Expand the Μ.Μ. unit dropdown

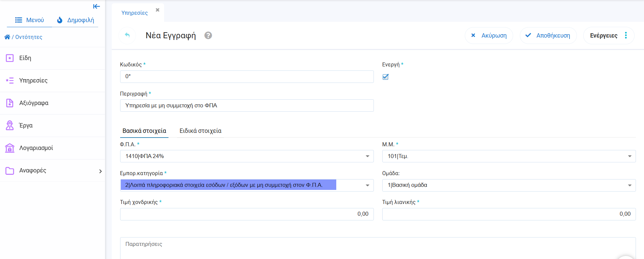tap(630, 156)
